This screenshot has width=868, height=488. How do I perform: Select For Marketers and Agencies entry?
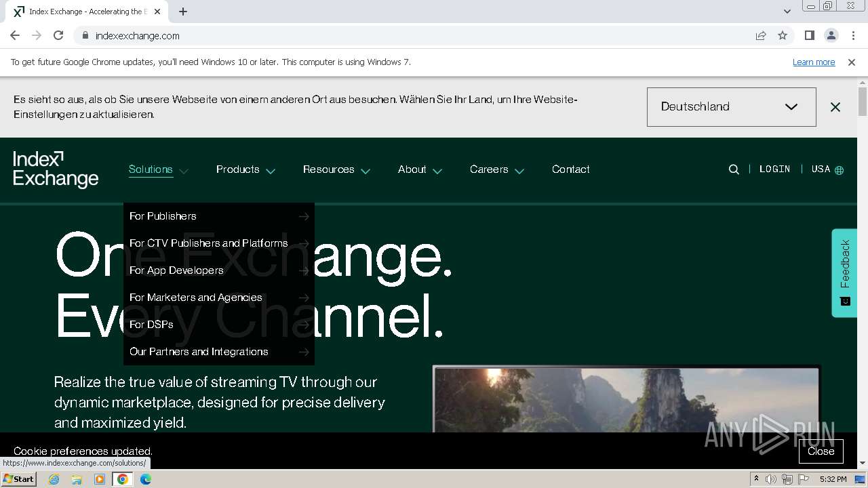tap(219, 298)
